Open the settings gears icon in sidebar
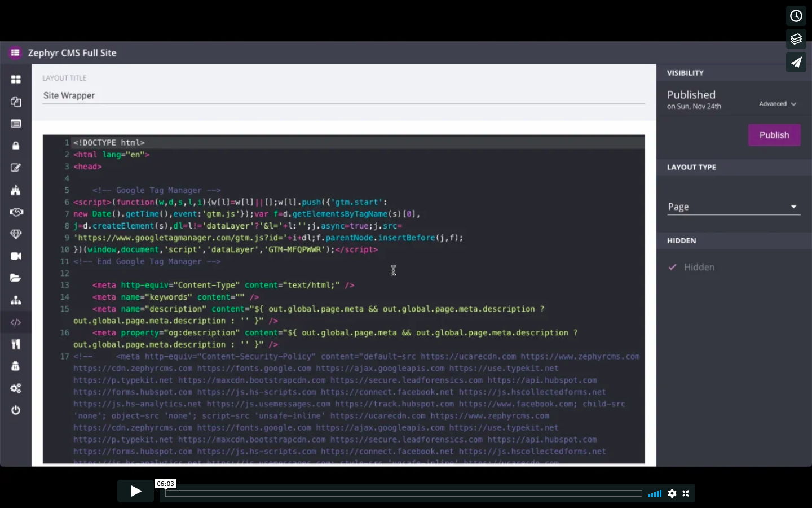This screenshot has width=812, height=508. tap(16, 388)
